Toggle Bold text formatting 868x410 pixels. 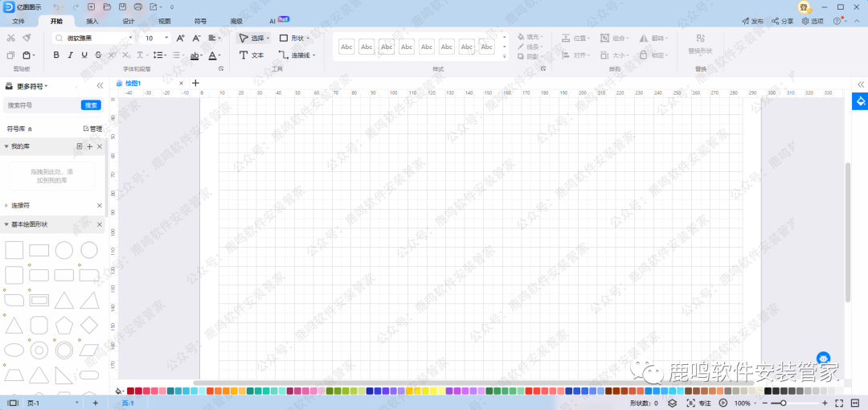[x=56, y=55]
